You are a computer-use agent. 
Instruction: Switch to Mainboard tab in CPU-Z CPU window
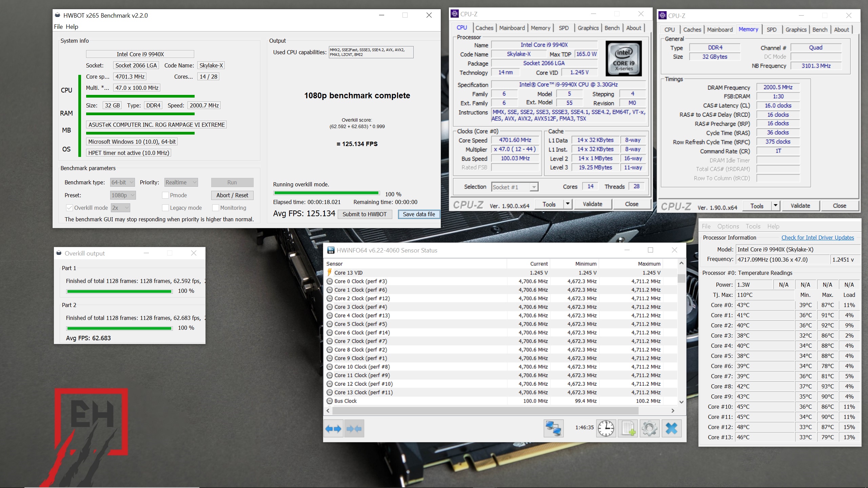[x=512, y=28]
